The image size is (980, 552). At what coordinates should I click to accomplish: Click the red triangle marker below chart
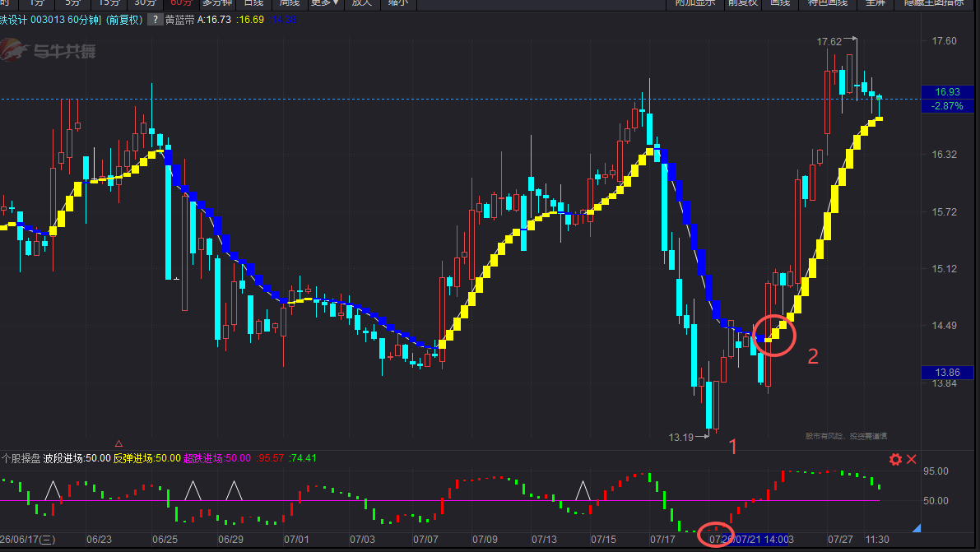click(x=118, y=444)
